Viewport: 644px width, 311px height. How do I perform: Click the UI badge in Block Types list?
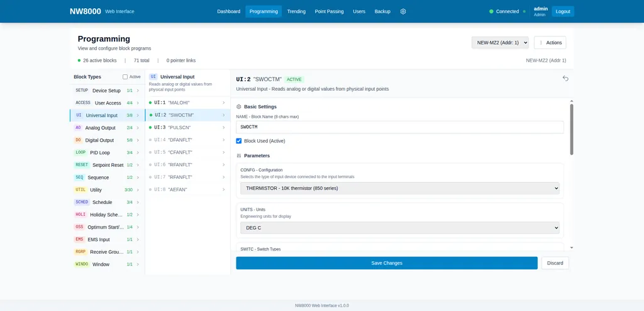click(x=79, y=116)
